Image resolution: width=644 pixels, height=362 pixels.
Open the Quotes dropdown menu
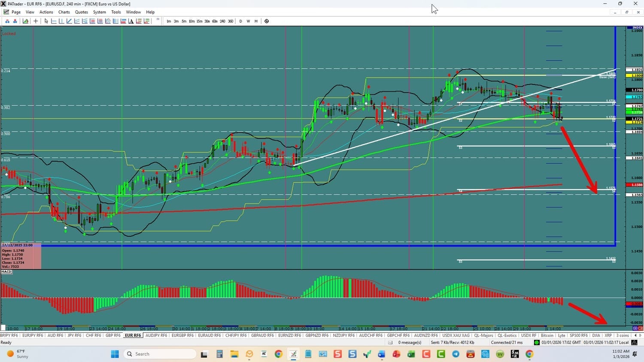pos(81,12)
